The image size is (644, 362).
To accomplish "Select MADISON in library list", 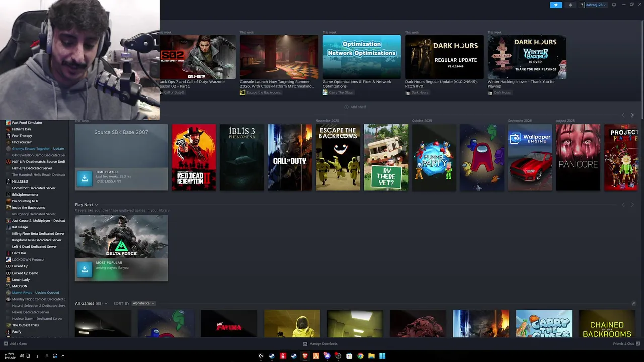I will coord(20,286).
